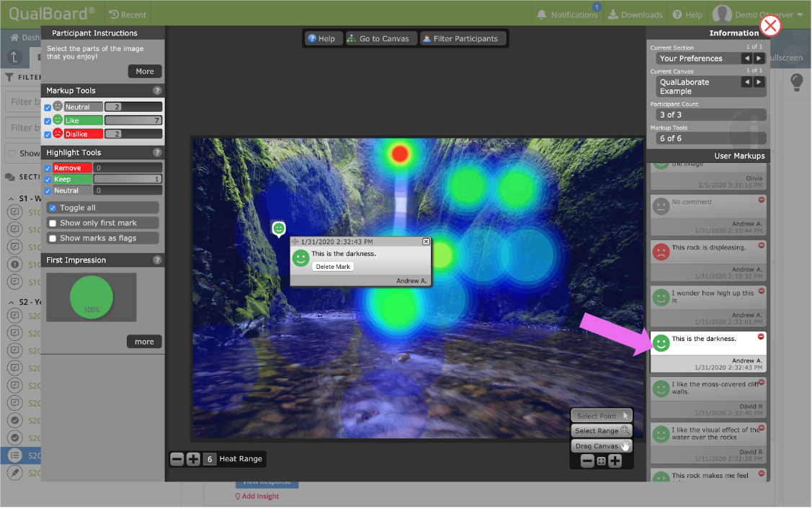Reset canvas zoom with center icon
812x508 pixels.
click(601, 461)
